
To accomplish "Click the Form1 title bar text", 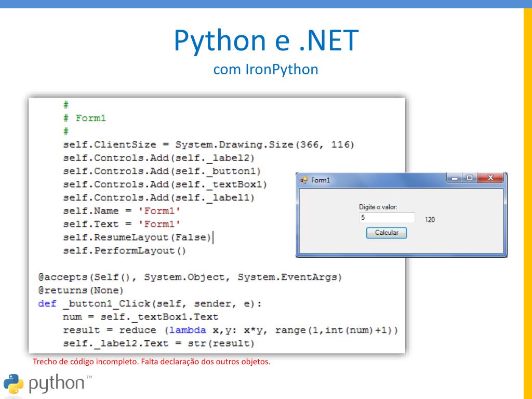I will (x=321, y=180).
